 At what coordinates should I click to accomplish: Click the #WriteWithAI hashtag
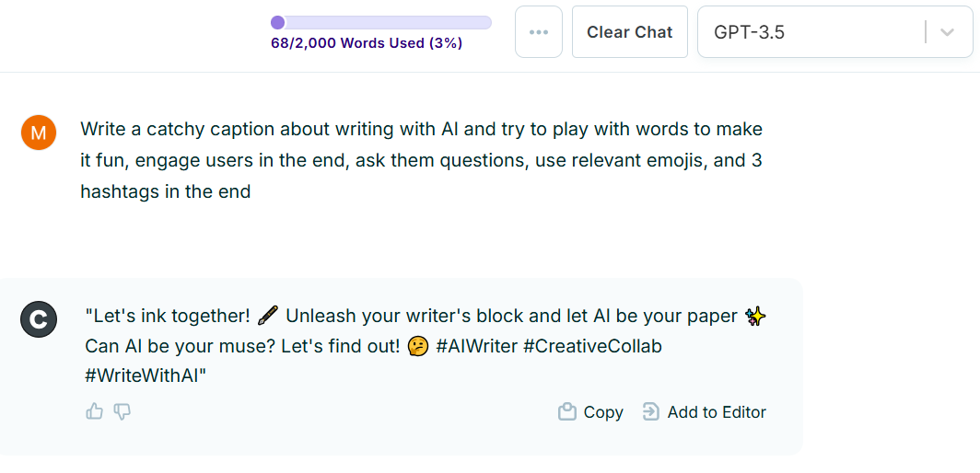(x=145, y=375)
